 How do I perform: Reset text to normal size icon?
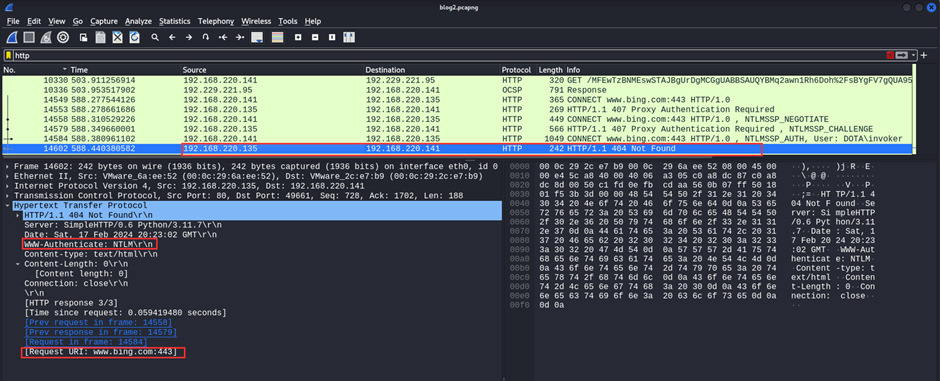point(332,37)
